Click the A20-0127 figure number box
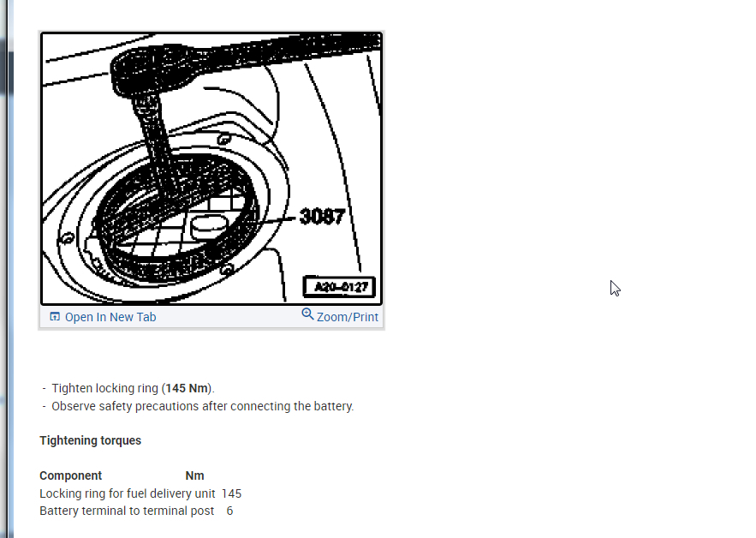The height and width of the screenshot is (538, 756). pyautogui.click(x=339, y=287)
